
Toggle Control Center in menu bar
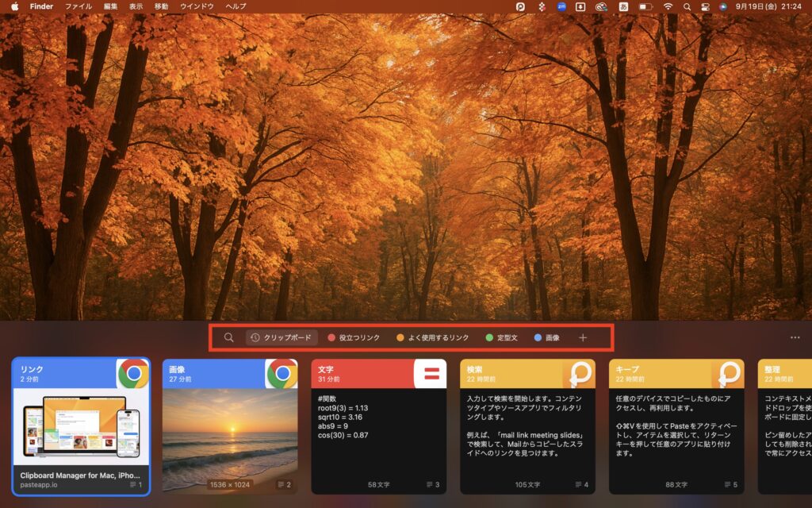pos(704,6)
